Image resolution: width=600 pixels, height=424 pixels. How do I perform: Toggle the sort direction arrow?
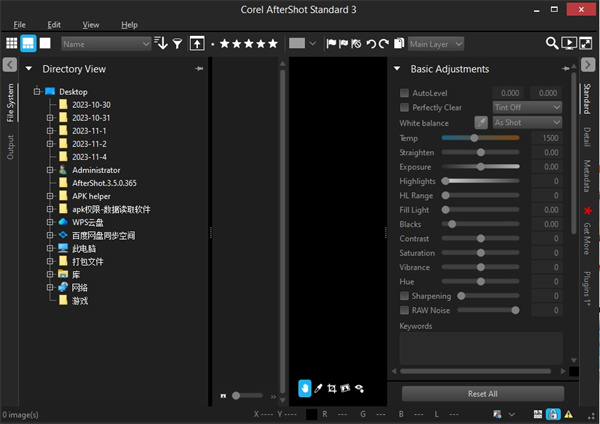pyautogui.click(x=161, y=43)
